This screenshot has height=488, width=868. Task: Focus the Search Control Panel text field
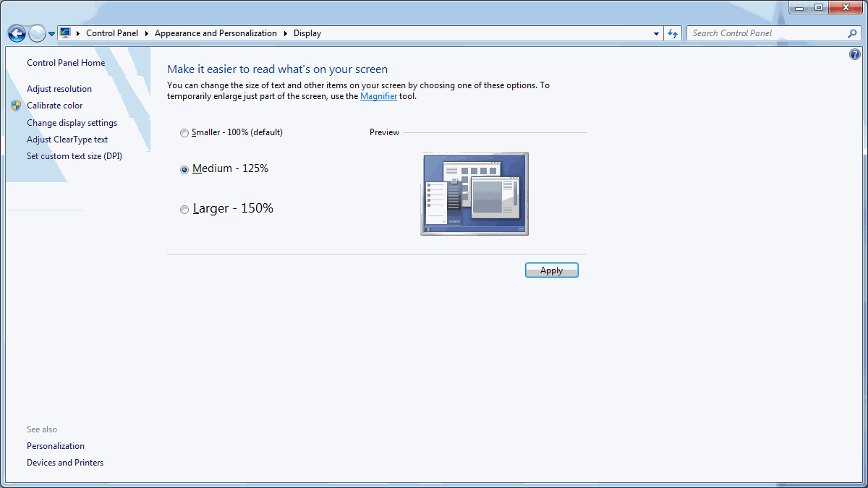tap(767, 33)
